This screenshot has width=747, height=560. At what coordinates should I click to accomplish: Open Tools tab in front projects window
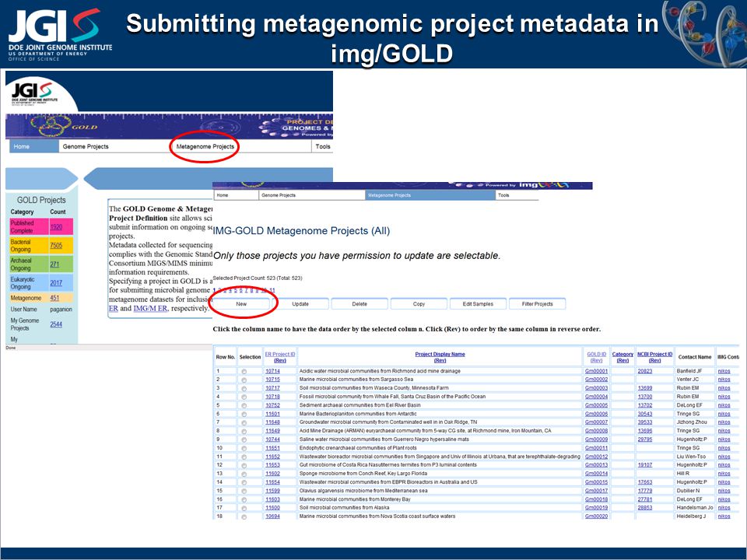pyautogui.click(x=517, y=195)
